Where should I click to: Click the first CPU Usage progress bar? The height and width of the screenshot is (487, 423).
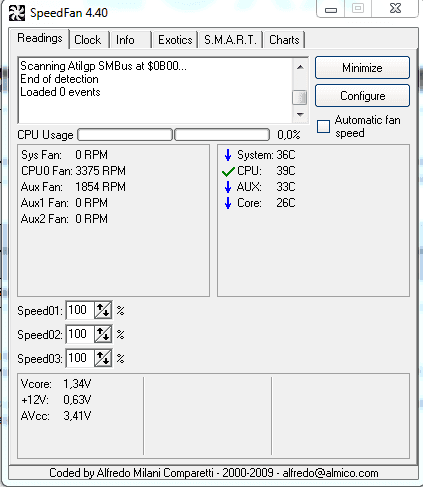click(x=125, y=135)
